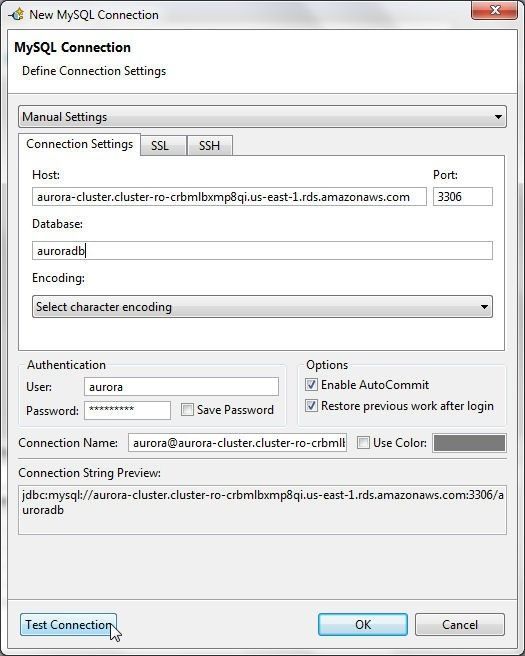Image resolution: width=525 pixels, height=656 pixels.
Task: Select the Connection Settings tab
Action: click(79, 144)
